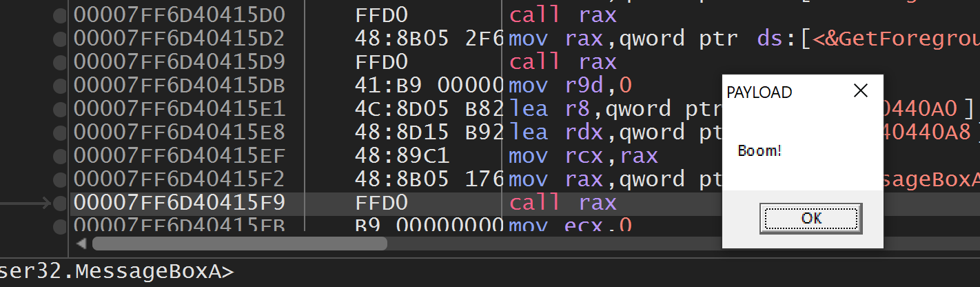Click the PAYLOAD dialog title
This screenshot has height=287, width=980.
pyautogui.click(x=759, y=92)
